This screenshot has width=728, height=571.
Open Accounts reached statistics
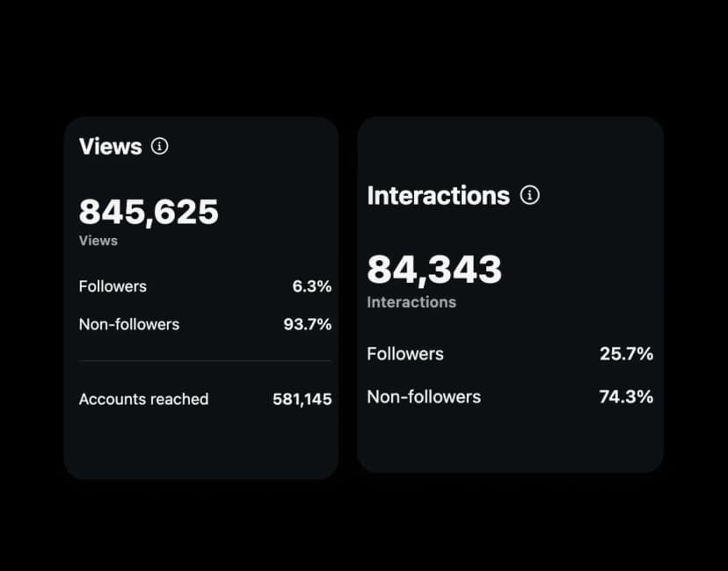(x=143, y=399)
